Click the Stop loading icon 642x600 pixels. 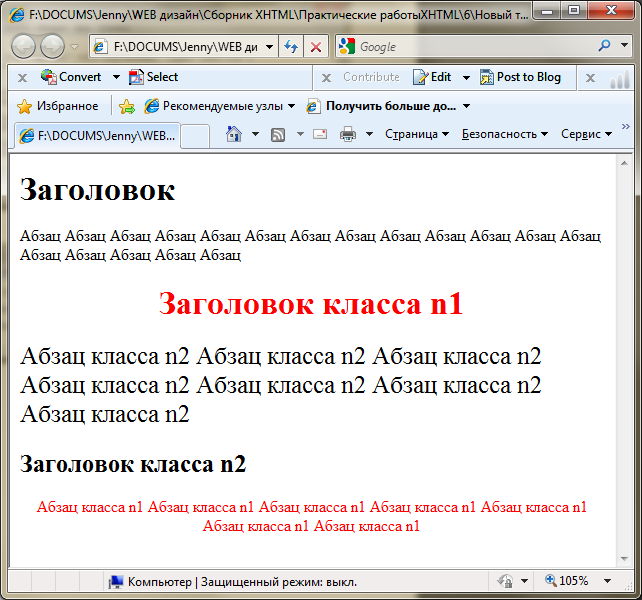pos(315,47)
